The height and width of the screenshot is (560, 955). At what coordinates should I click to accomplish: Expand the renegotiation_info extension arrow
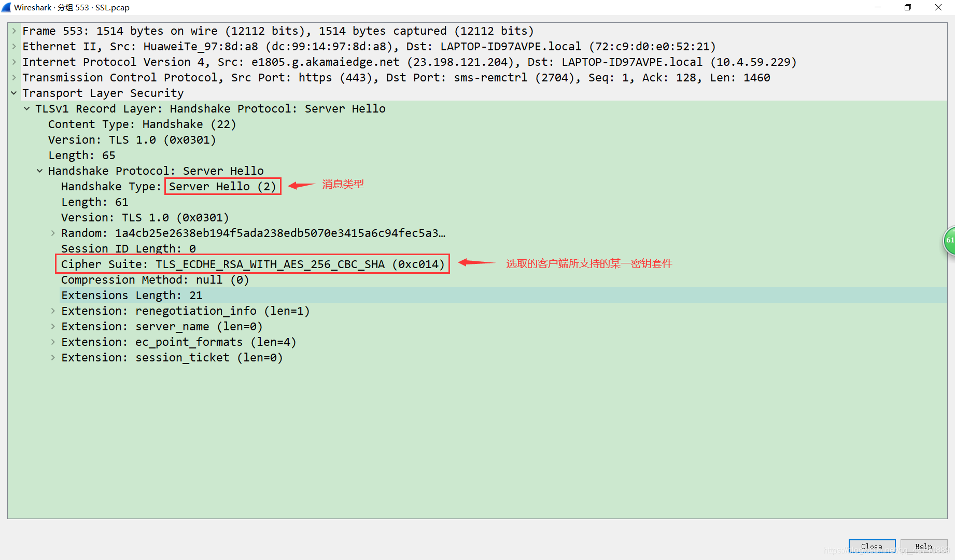pyautogui.click(x=53, y=311)
